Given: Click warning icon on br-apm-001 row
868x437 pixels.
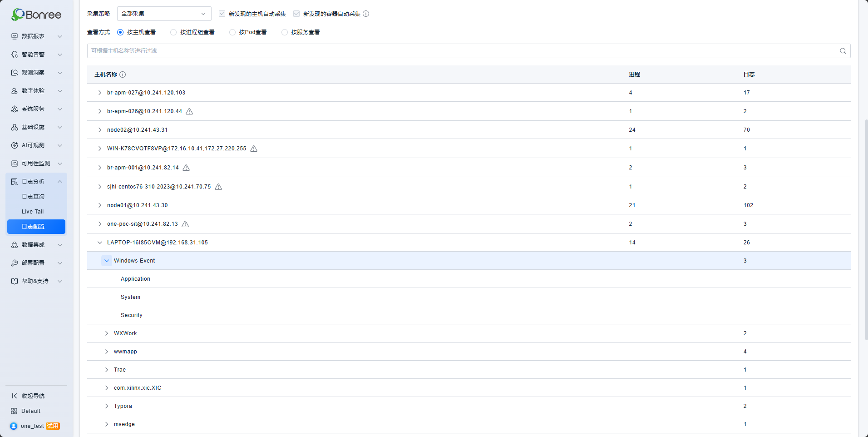Looking at the screenshot, I should (x=186, y=168).
